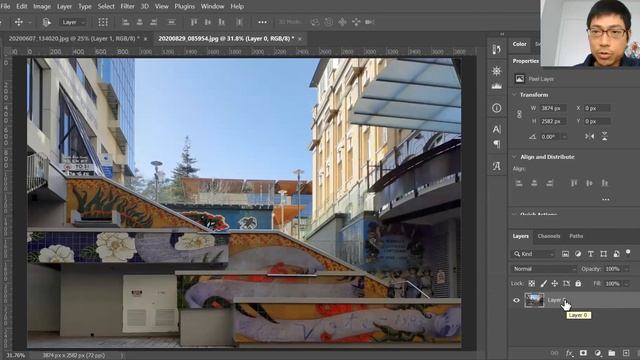Toggle Lock transparent pixels icon
640x360 pixels.
click(531, 283)
